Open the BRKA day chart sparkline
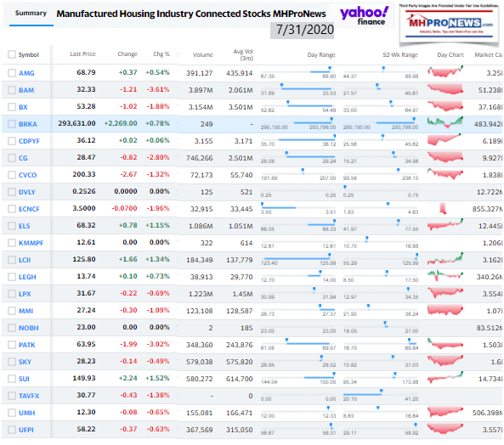The width and height of the screenshot is (504, 445). click(x=445, y=122)
